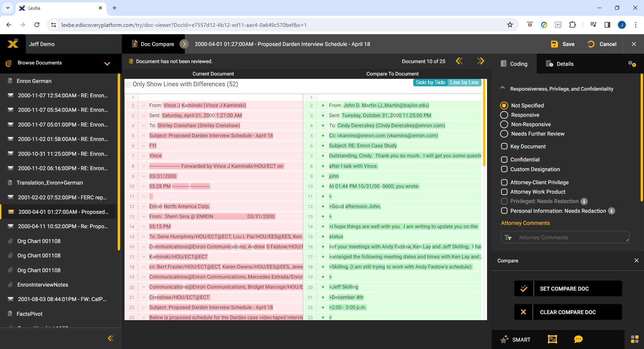Open the SMART coding tool
The image size is (644, 349).
click(x=516, y=340)
